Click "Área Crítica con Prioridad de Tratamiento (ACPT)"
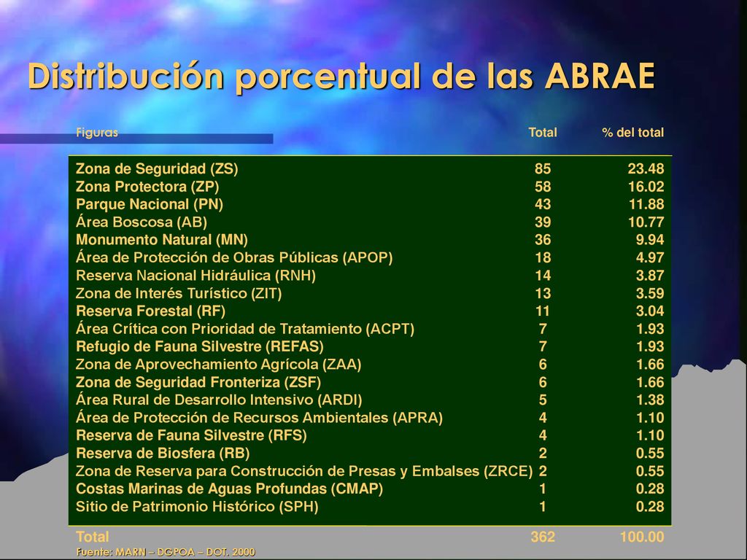Screen dimensions: 747x560 pos(245,329)
